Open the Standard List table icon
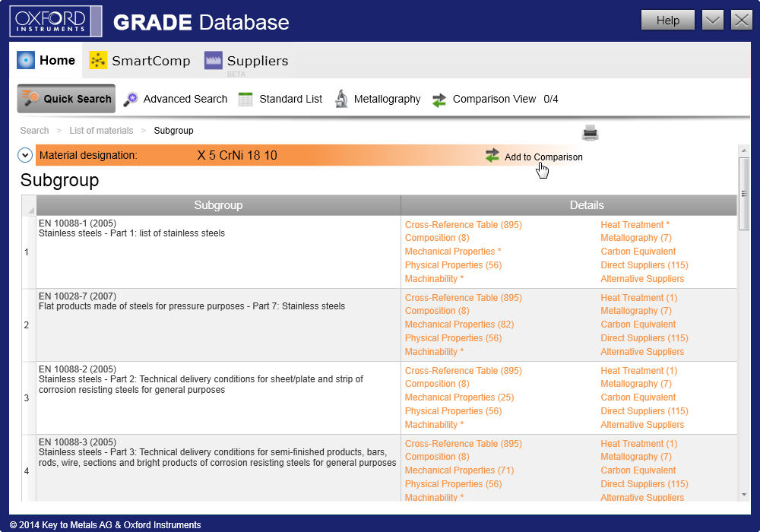760x532 pixels. (x=245, y=99)
